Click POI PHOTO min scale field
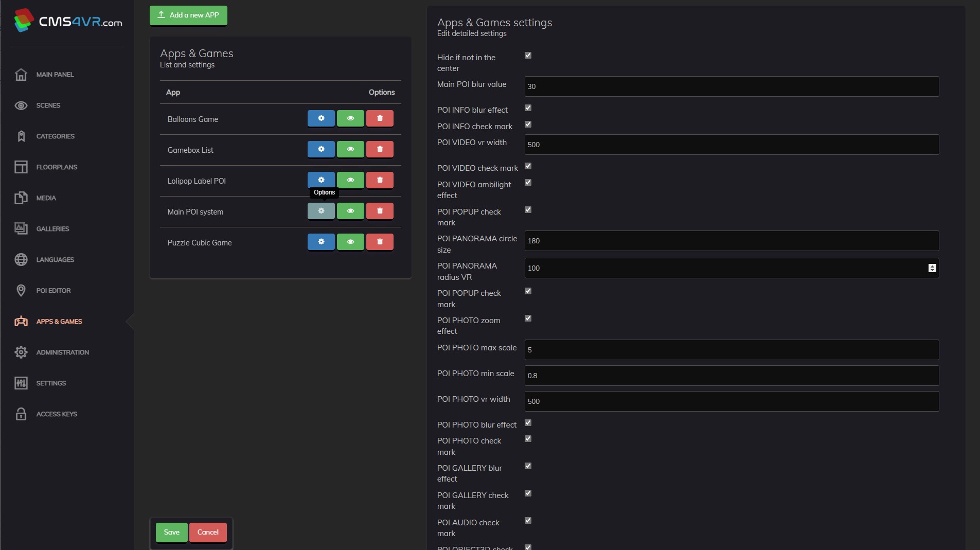980x550 pixels. pos(732,376)
